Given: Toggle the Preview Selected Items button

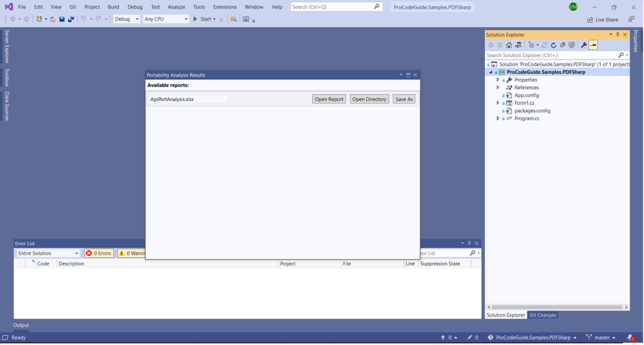Looking at the screenshot, I should [x=593, y=45].
